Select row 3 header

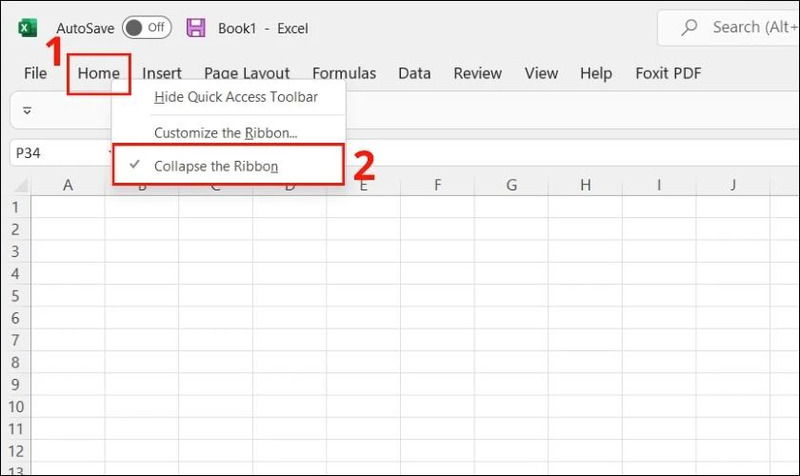click(15, 252)
